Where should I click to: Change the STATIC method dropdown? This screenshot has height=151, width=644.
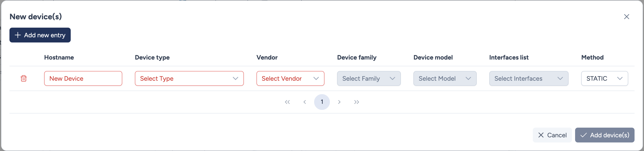(x=604, y=78)
